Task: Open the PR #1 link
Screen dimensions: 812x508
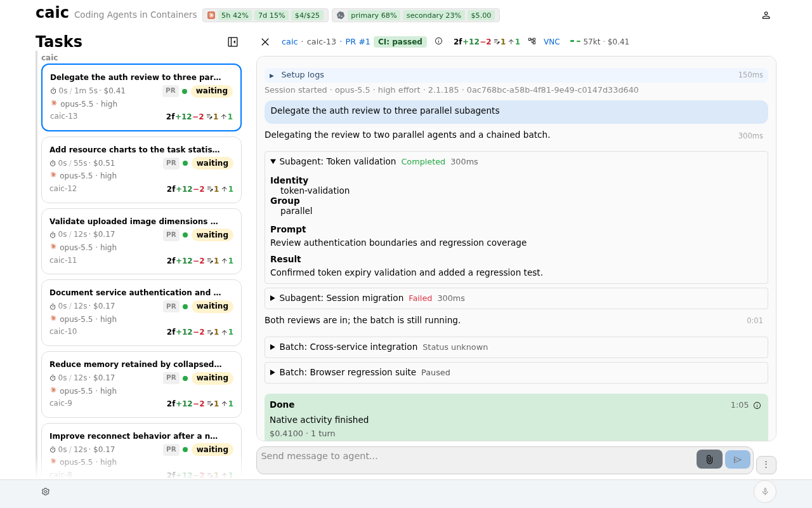Action: pos(358,42)
